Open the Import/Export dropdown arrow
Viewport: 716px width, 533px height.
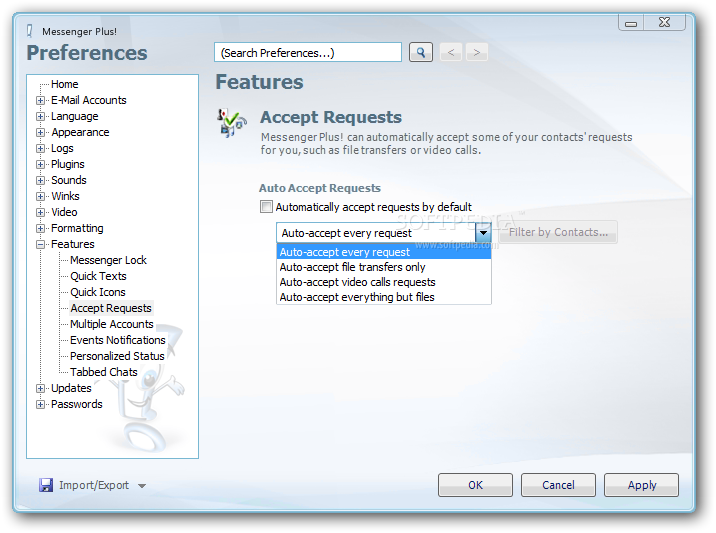[x=142, y=486]
